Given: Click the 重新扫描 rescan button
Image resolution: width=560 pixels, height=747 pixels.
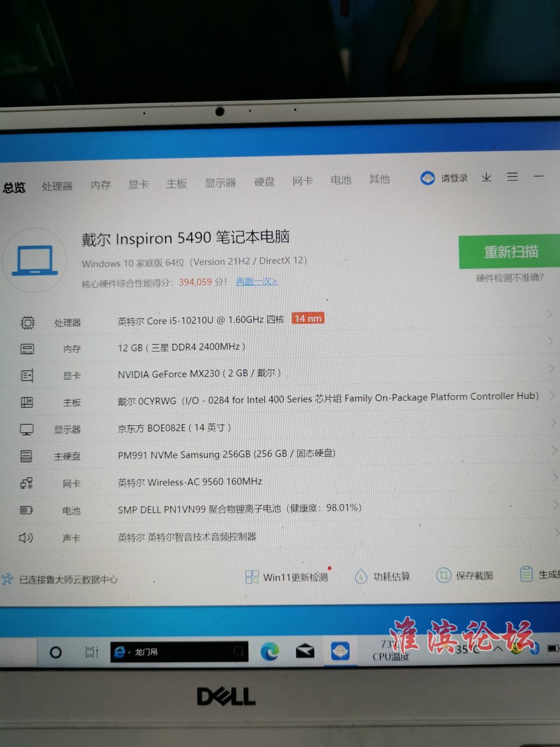Looking at the screenshot, I should pyautogui.click(x=509, y=251).
